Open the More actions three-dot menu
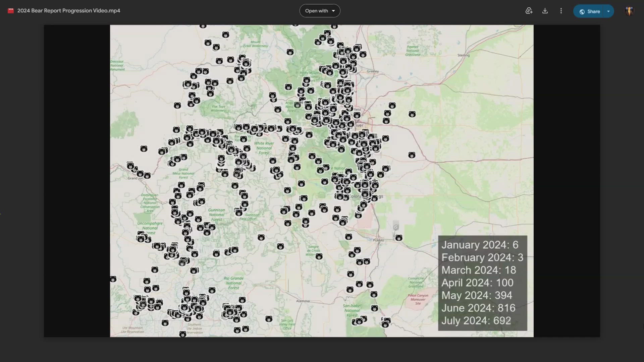Screen dimensions: 644x362 point(561,11)
